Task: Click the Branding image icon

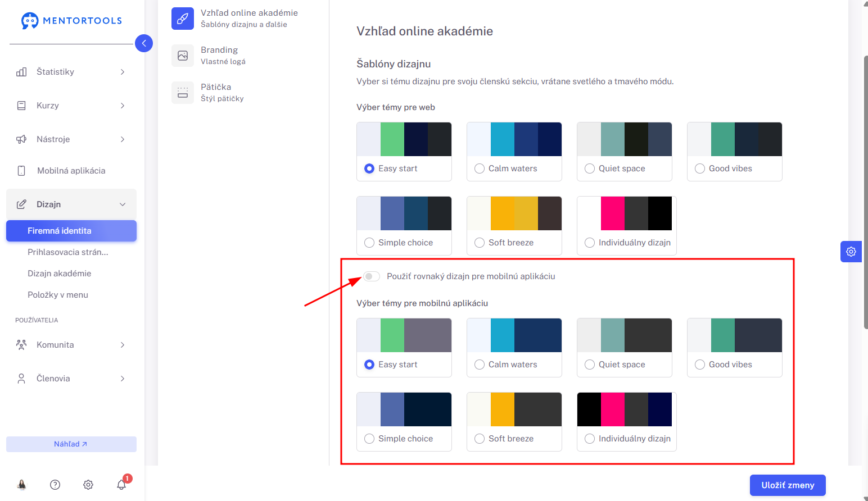Action: pyautogui.click(x=183, y=56)
